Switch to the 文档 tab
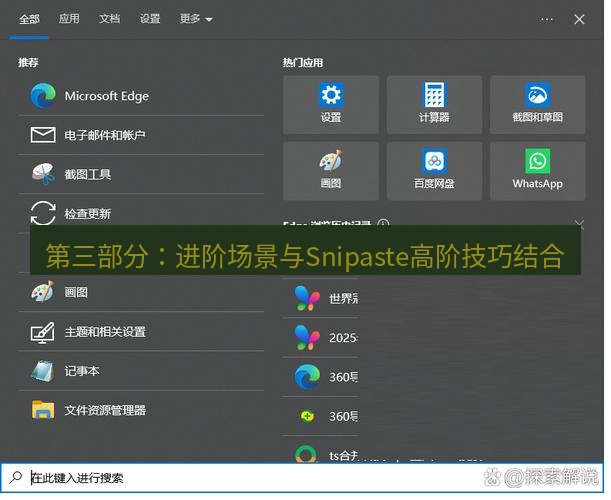Image resolution: width=611 pixels, height=500 pixels. tap(109, 18)
